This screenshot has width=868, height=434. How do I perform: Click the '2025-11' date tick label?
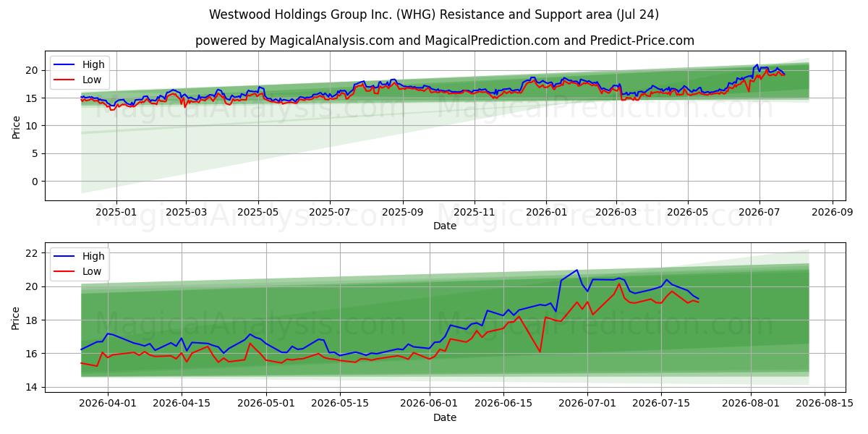click(475, 212)
